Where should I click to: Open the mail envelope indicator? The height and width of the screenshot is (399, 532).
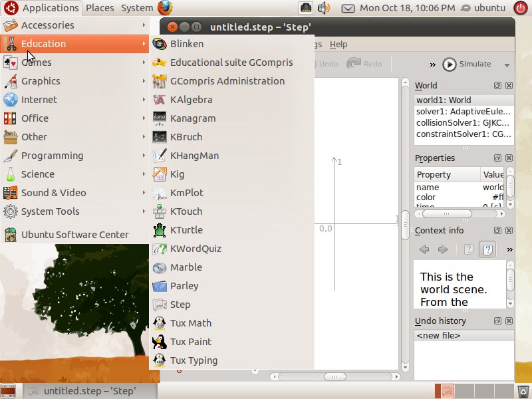click(348, 8)
